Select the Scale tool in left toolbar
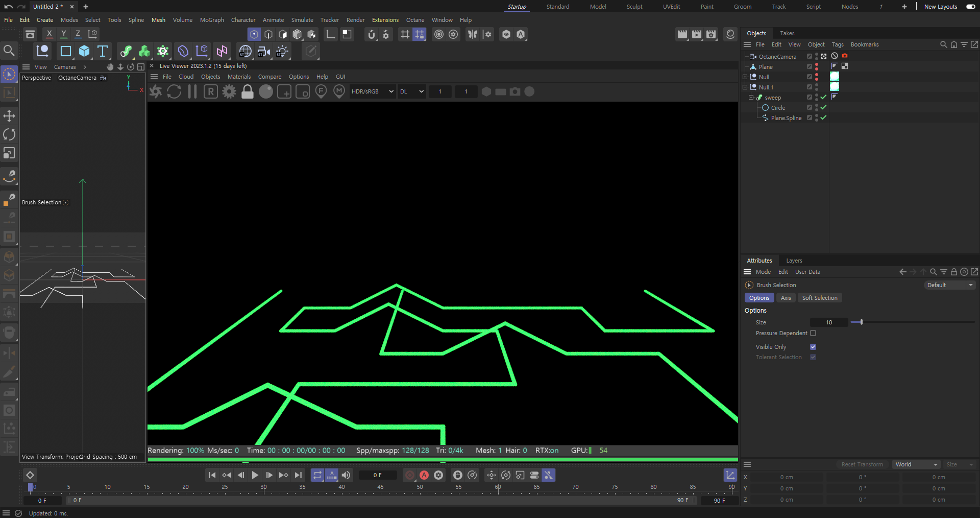 point(9,153)
